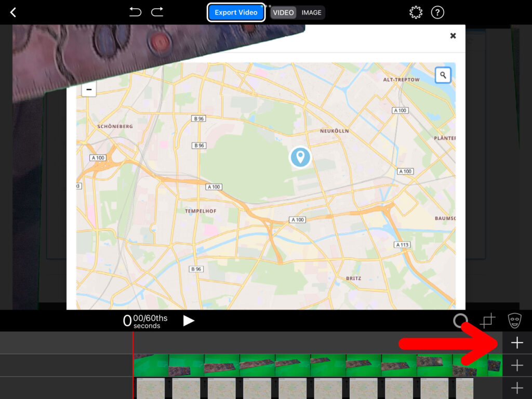
Task: Play the video preview
Action: point(189,321)
